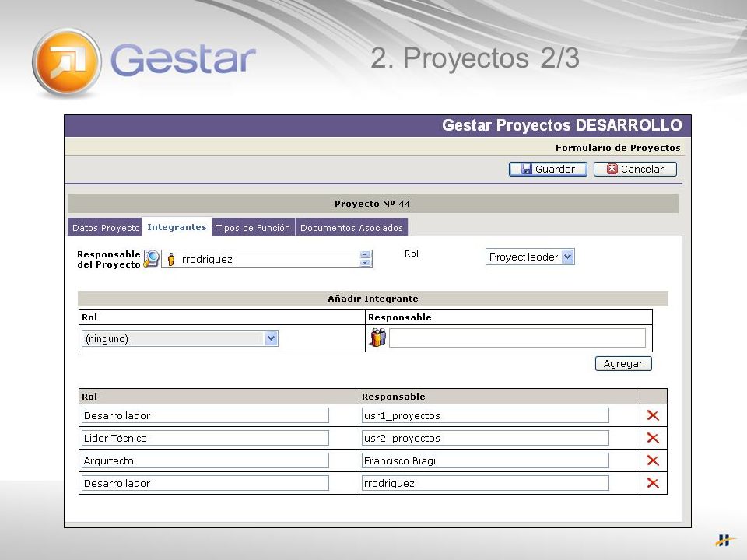Click the usr1_proyectos responsable field
Screen dimensions: 747x560
coord(485,415)
